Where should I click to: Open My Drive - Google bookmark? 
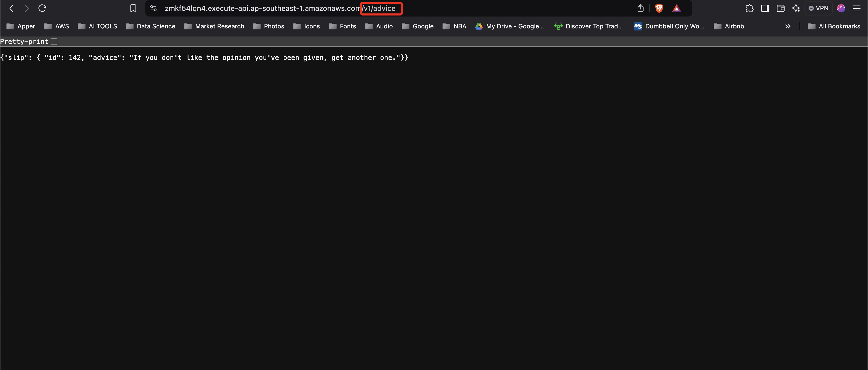coord(509,26)
